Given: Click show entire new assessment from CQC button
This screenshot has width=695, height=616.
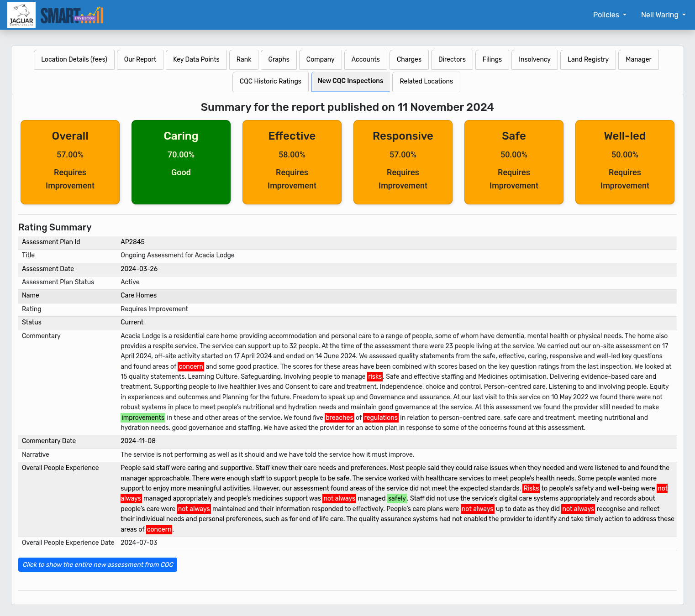Looking at the screenshot, I should [x=98, y=565].
